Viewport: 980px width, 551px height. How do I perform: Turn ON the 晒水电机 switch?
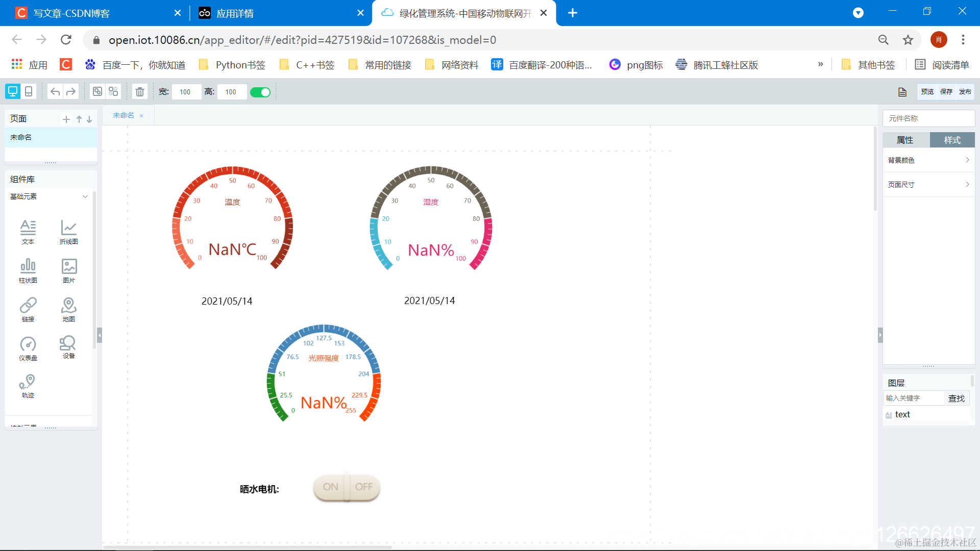pos(330,487)
